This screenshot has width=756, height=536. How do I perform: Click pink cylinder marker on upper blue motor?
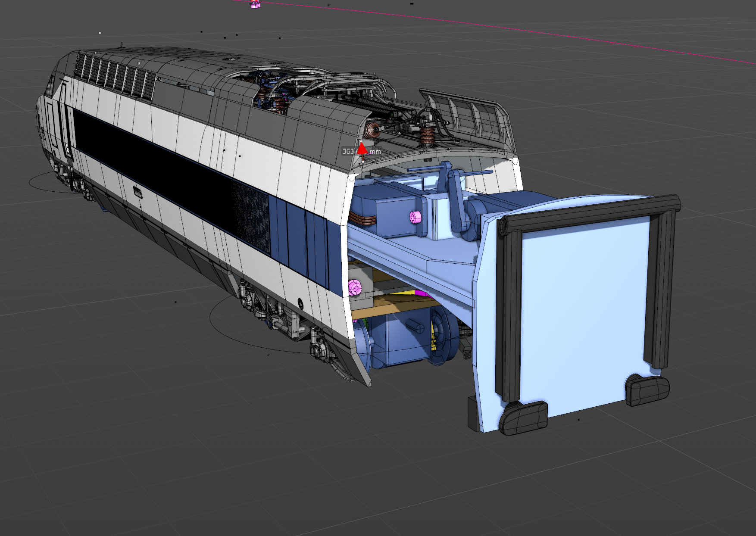click(x=415, y=217)
